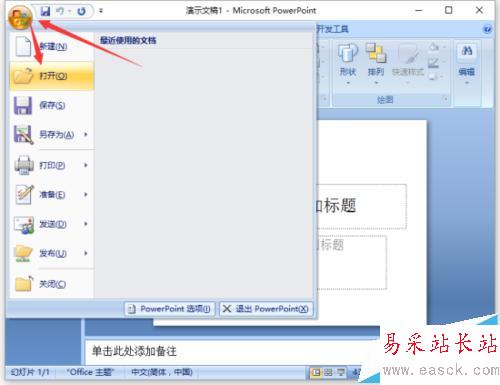Open the 编辑 editing group
The height and width of the screenshot is (385, 500).
[x=467, y=63]
